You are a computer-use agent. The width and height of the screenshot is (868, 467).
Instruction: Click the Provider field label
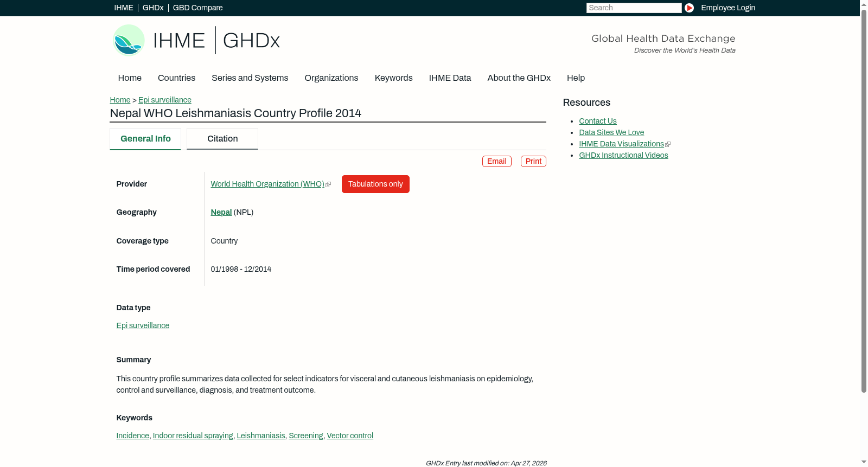132,184
